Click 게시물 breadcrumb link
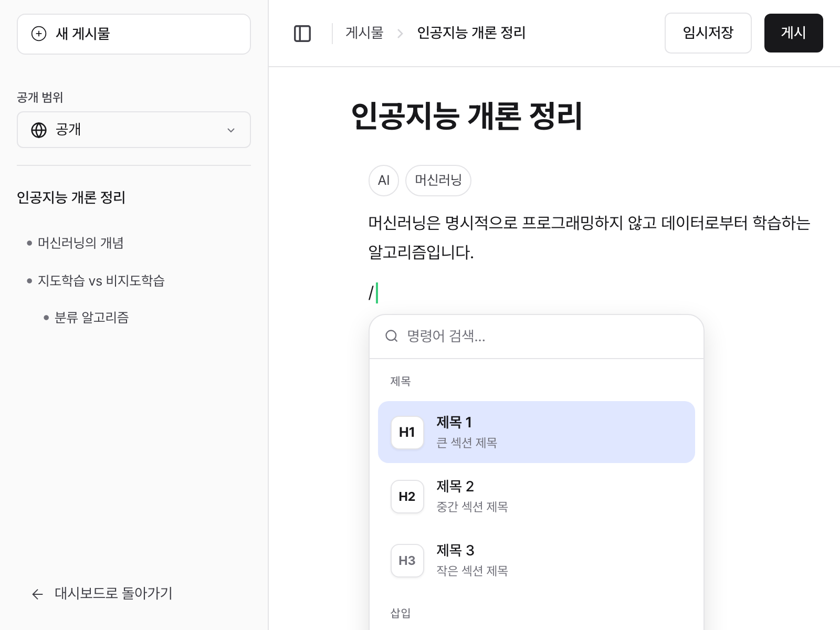The image size is (840, 630). 364,33
